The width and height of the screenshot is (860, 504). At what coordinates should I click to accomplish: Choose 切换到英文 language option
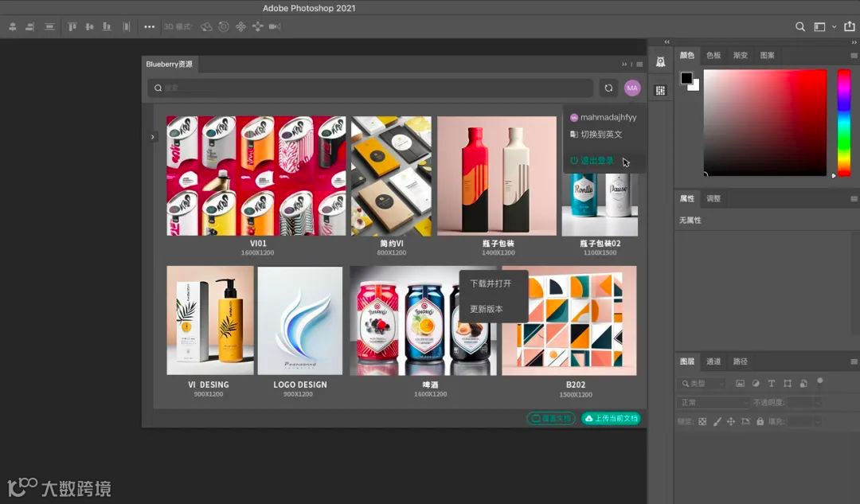pos(596,135)
